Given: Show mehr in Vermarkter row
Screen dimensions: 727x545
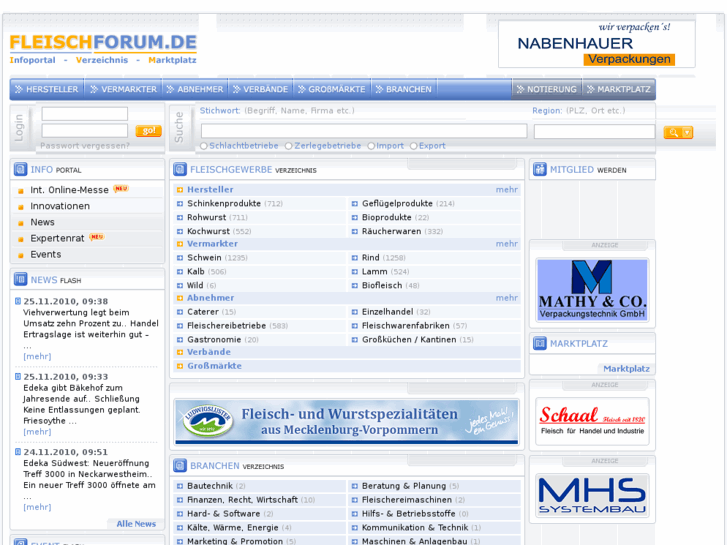Looking at the screenshot, I should tap(507, 244).
